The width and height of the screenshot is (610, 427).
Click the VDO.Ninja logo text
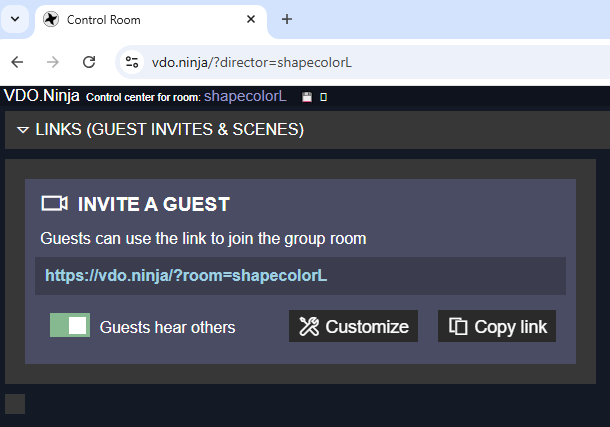[x=42, y=96]
